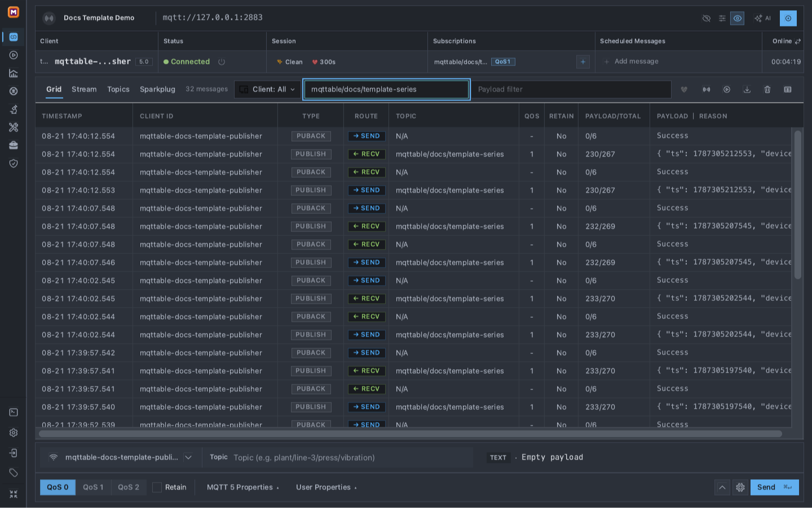Click the TIMESTAMP column header
The width and height of the screenshot is (812, 508).
(x=62, y=116)
